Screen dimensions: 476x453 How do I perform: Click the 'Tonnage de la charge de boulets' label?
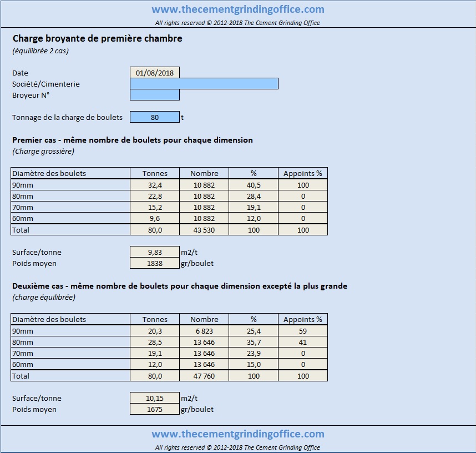tap(67, 117)
